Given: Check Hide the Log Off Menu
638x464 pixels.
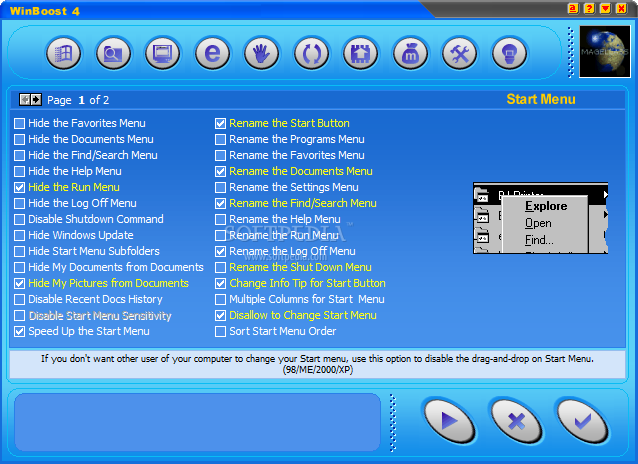Looking at the screenshot, I should coord(19,204).
